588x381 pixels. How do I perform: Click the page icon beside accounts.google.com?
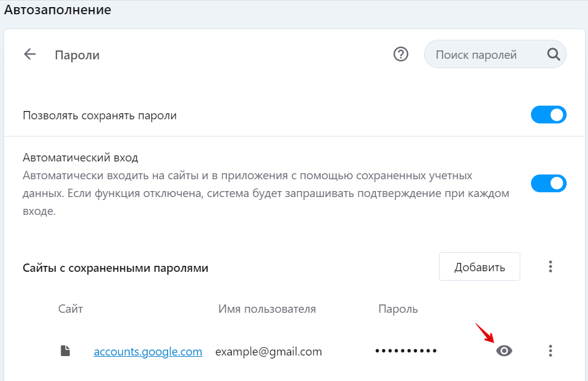[x=65, y=351]
